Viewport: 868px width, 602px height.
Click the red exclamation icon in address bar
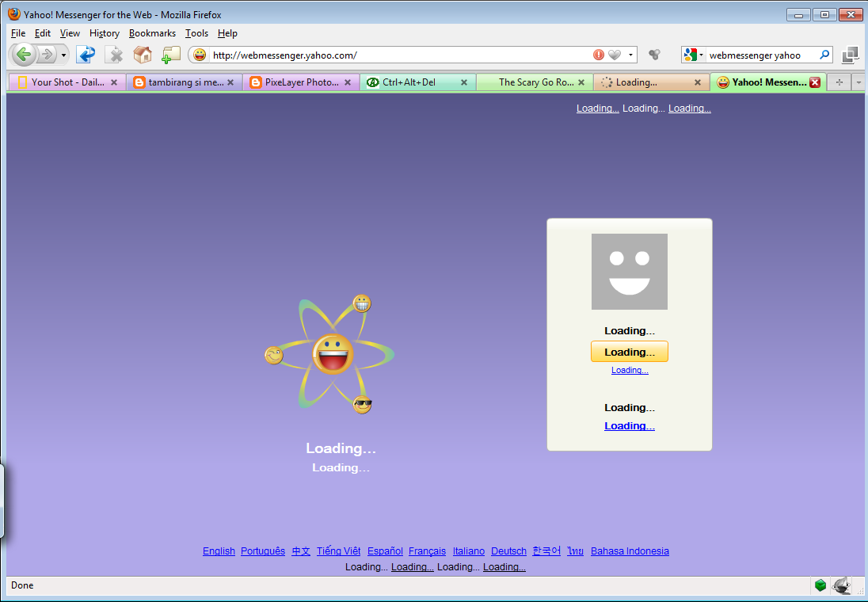599,55
